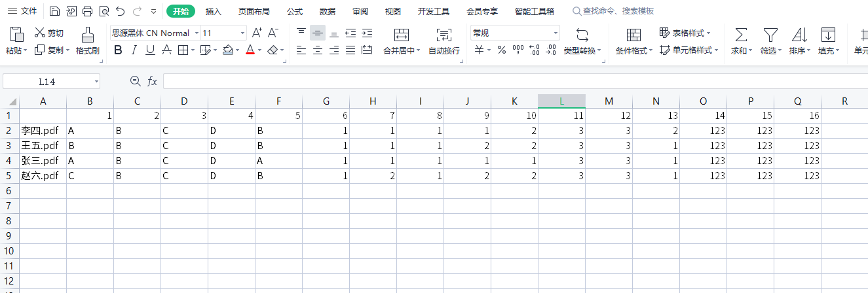868x293 pixels.
Task: Click the Merge and Center (合并居中) icon
Action: [402, 35]
